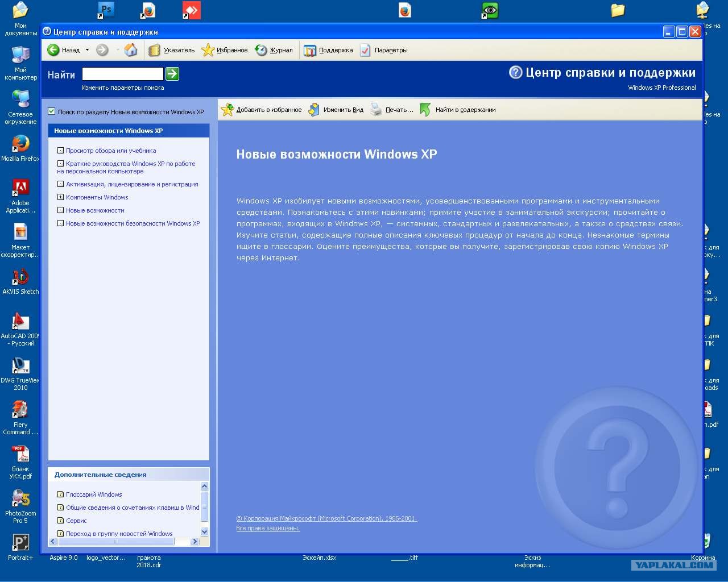Open the Поддержка support section
The width and height of the screenshot is (728, 582).
[328, 50]
